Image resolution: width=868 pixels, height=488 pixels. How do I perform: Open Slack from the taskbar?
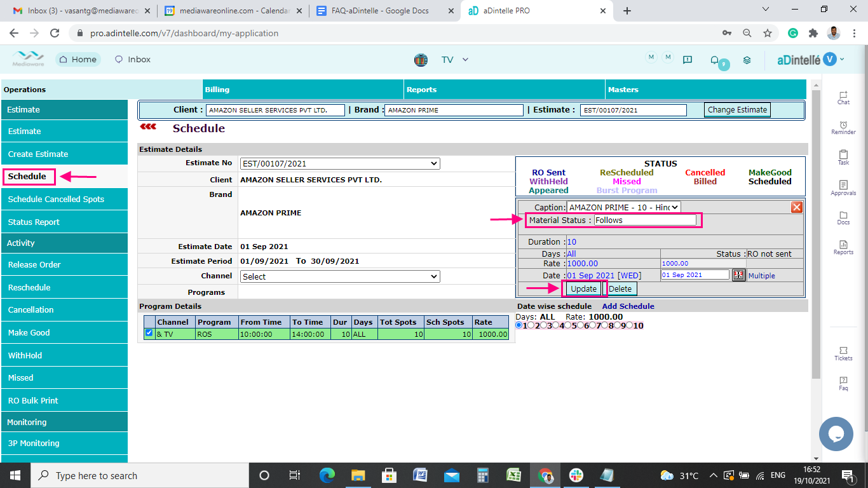[x=576, y=475]
